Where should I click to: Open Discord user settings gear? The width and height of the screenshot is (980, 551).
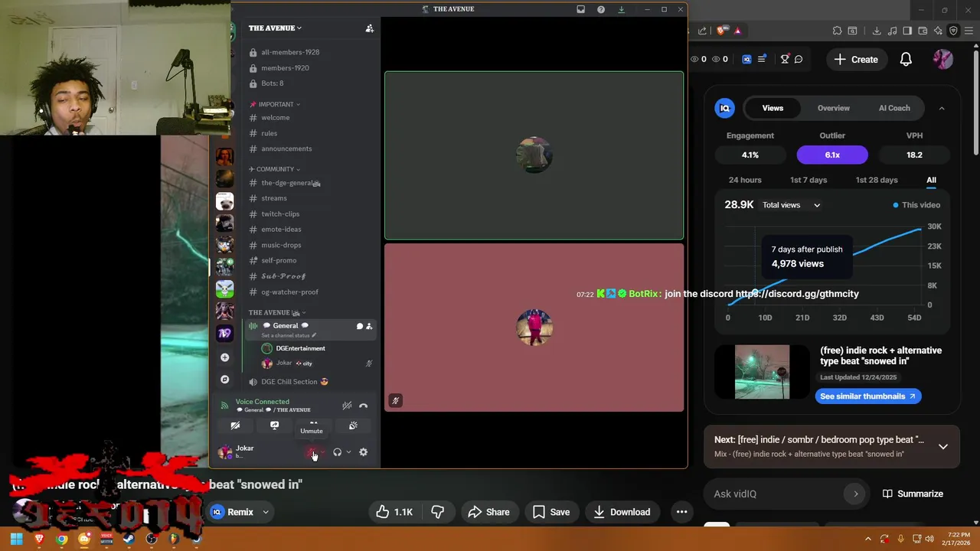(x=363, y=452)
